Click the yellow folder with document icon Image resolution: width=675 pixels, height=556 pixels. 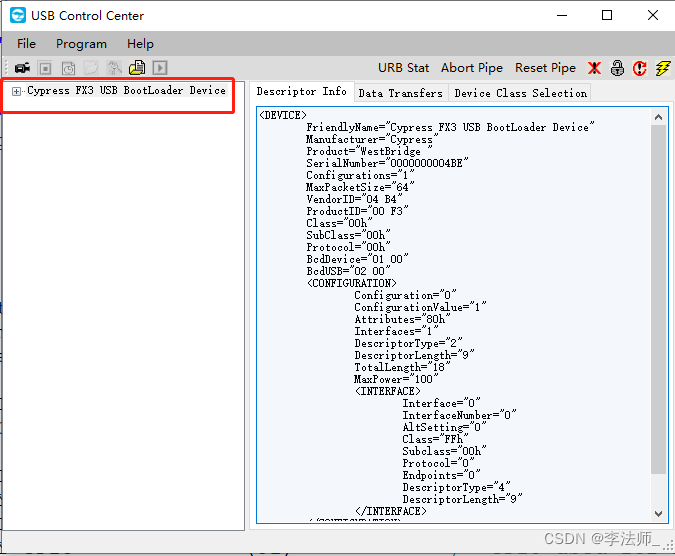(137, 68)
